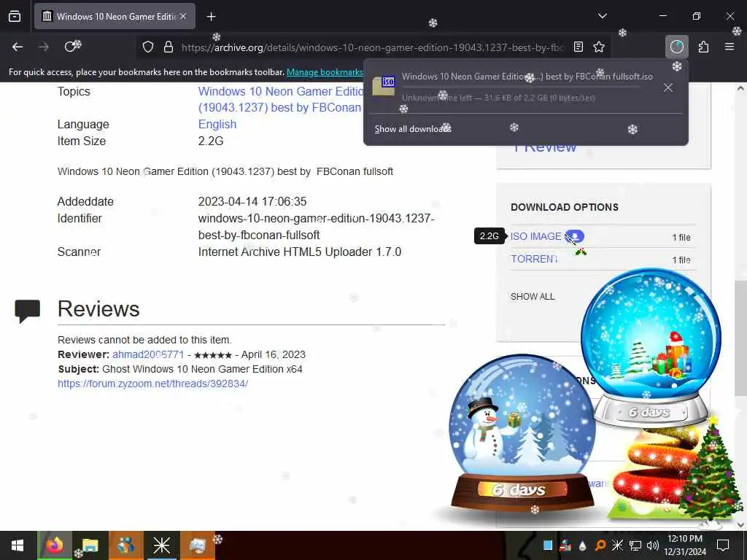Select the Windows 10 Neon Gamer Edition tab
This screenshot has width=747, height=560.
click(115, 17)
